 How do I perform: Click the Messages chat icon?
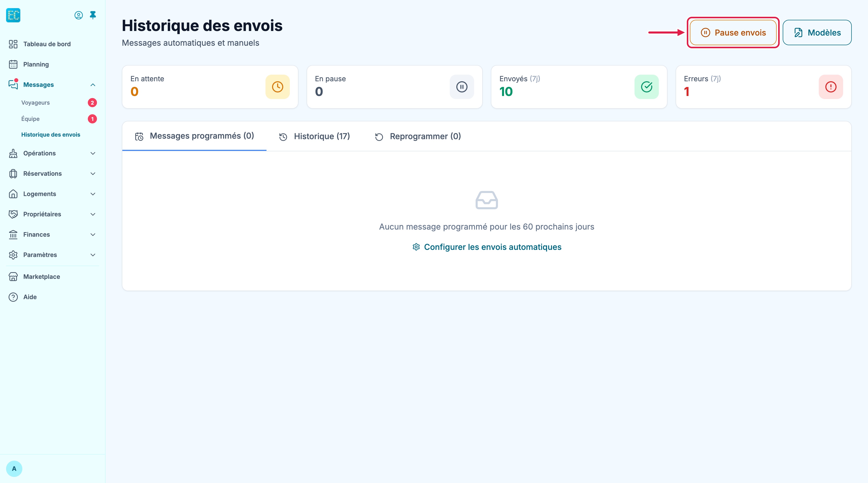pyautogui.click(x=13, y=85)
